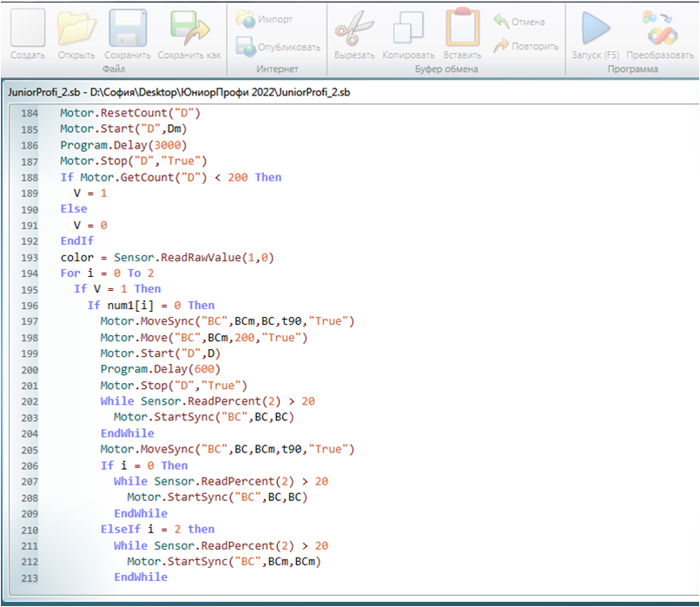Click the V = 1 assignment
The image size is (700, 607).
[x=90, y=194]
